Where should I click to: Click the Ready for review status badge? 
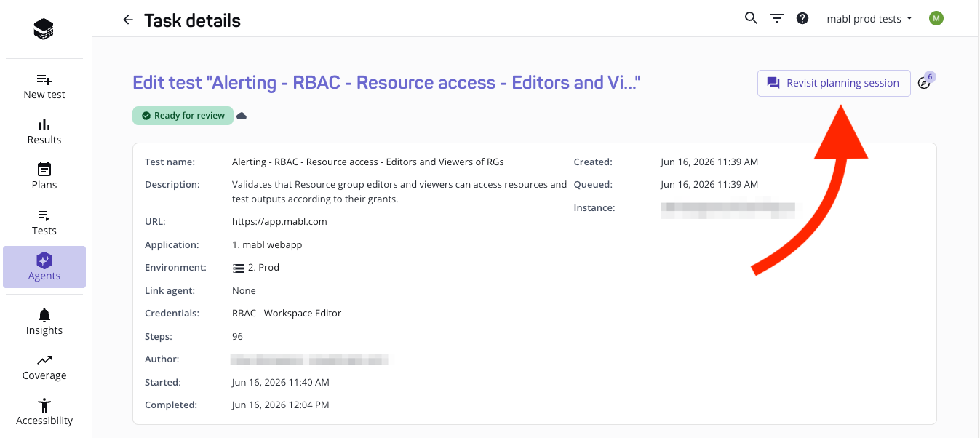pyautogui.click(x=183, y=116)
